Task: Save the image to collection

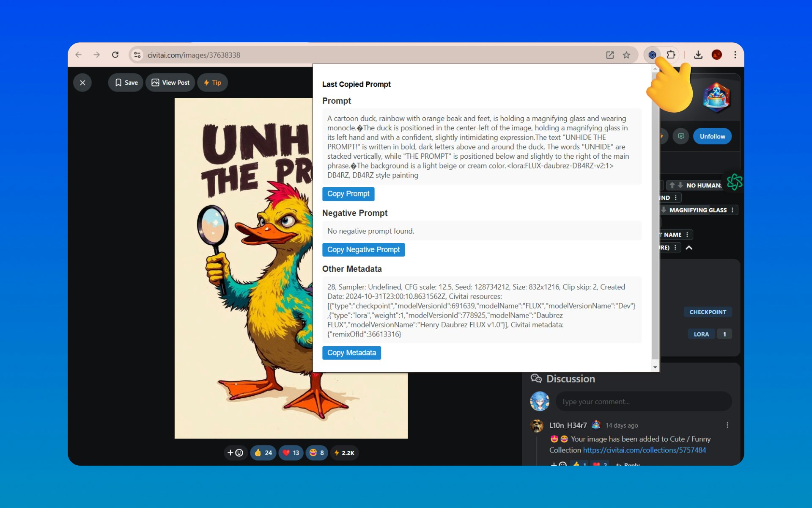Action: click(126, 83)
